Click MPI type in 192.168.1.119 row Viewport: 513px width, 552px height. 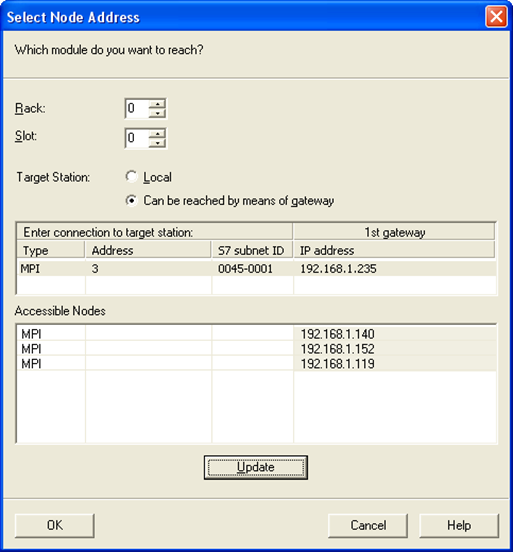51,364
